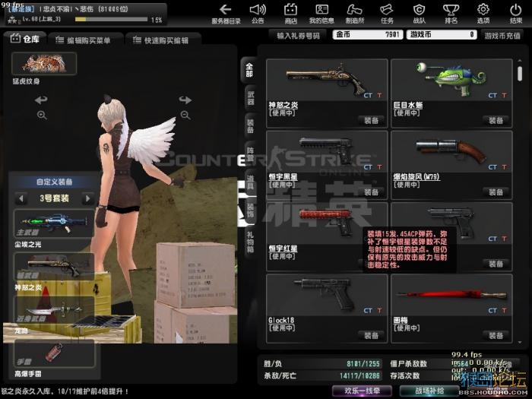
Task: Select the 礼物箱 gift box tab
Action: click(x=250, y=242)
